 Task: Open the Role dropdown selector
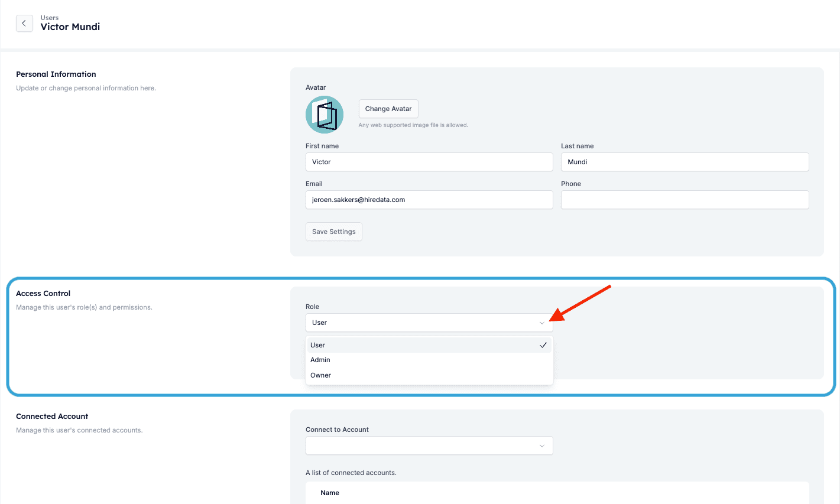coord(429,323)
